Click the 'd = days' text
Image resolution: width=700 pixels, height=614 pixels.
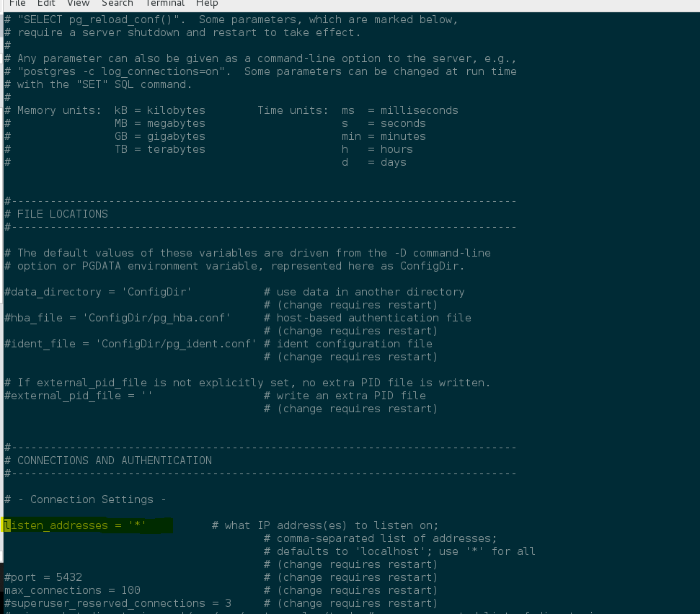[374, 162]
